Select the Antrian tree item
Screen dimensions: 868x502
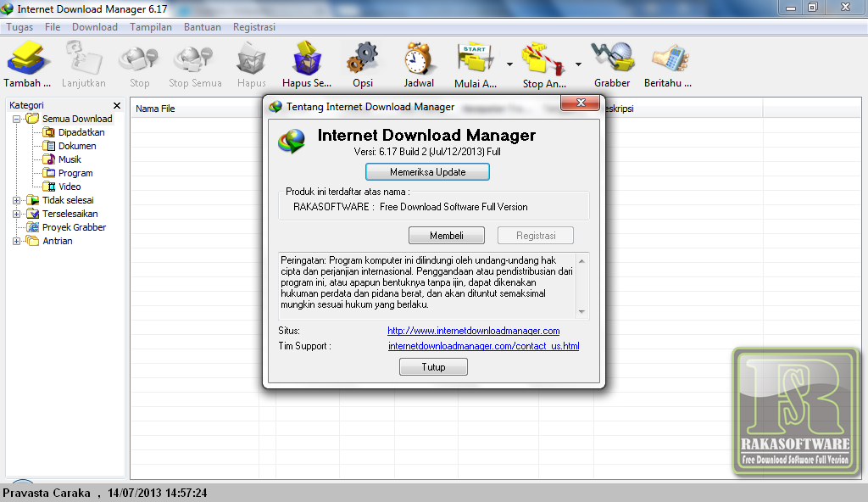pos(58,241)
